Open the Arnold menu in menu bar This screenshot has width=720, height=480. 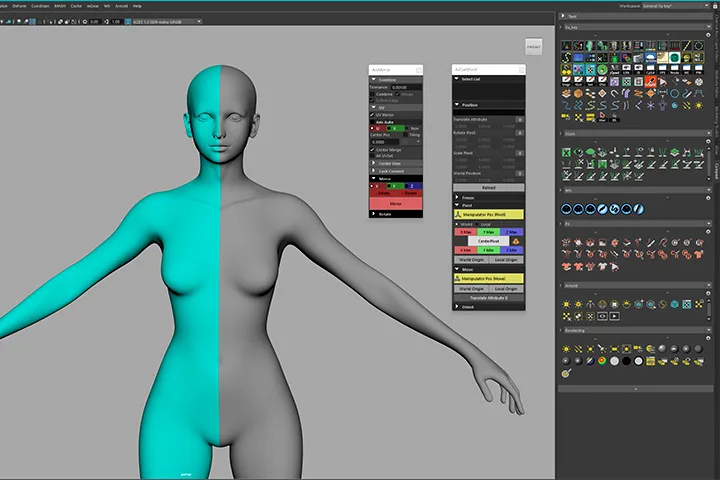point(121,6)
